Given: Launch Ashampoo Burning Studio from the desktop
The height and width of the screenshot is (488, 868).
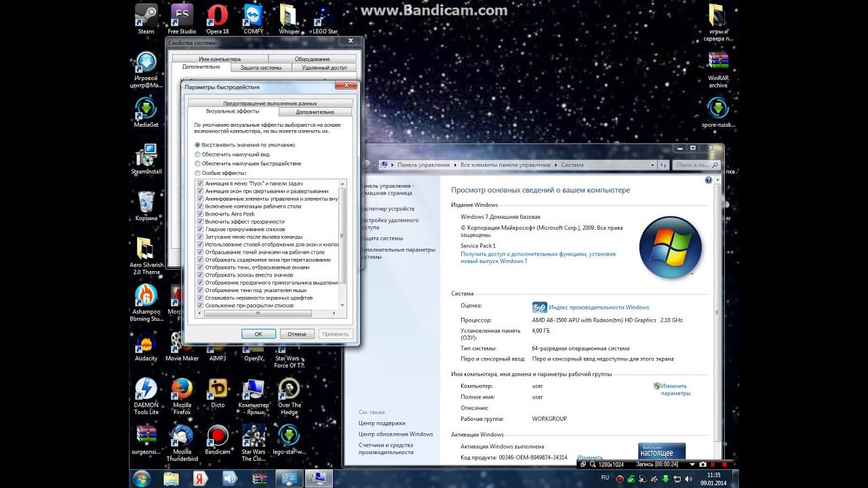Looking at the screenshot, I should point(146,301).
